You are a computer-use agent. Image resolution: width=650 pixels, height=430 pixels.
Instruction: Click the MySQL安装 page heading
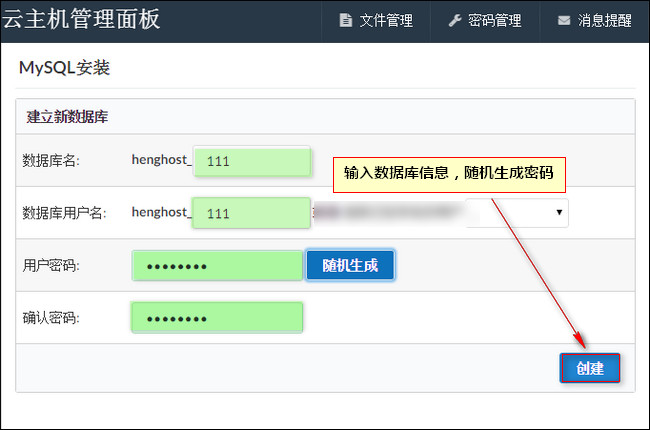[x=65, y=69]
